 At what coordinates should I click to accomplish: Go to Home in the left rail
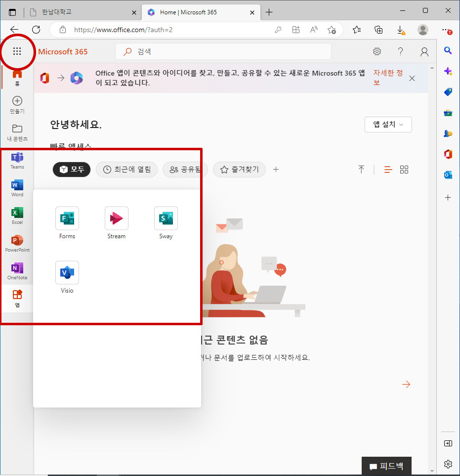coord(17,78)
